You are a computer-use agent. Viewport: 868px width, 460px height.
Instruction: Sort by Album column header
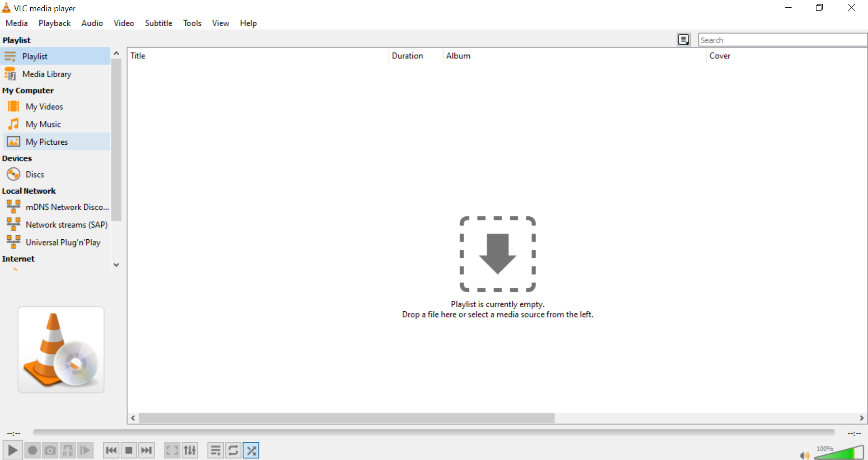[574, 56]
